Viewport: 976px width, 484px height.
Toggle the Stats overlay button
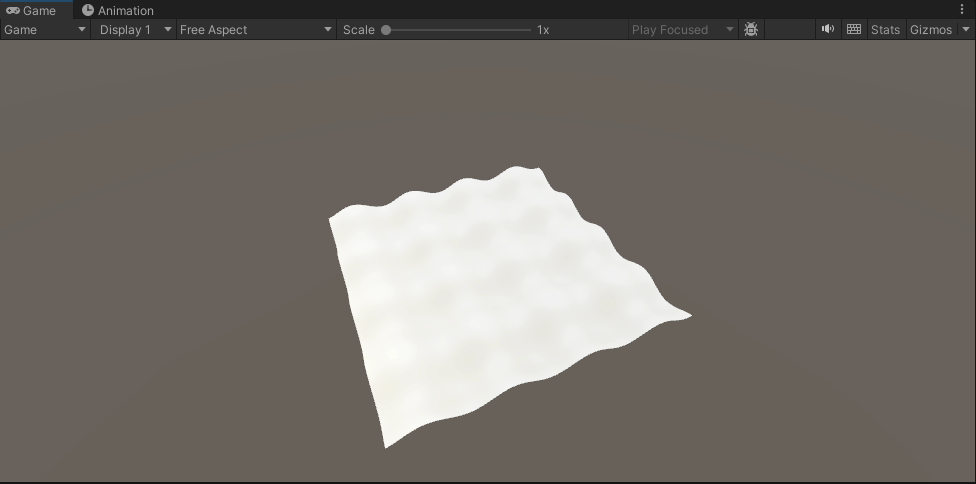click(x=885, y=29)
